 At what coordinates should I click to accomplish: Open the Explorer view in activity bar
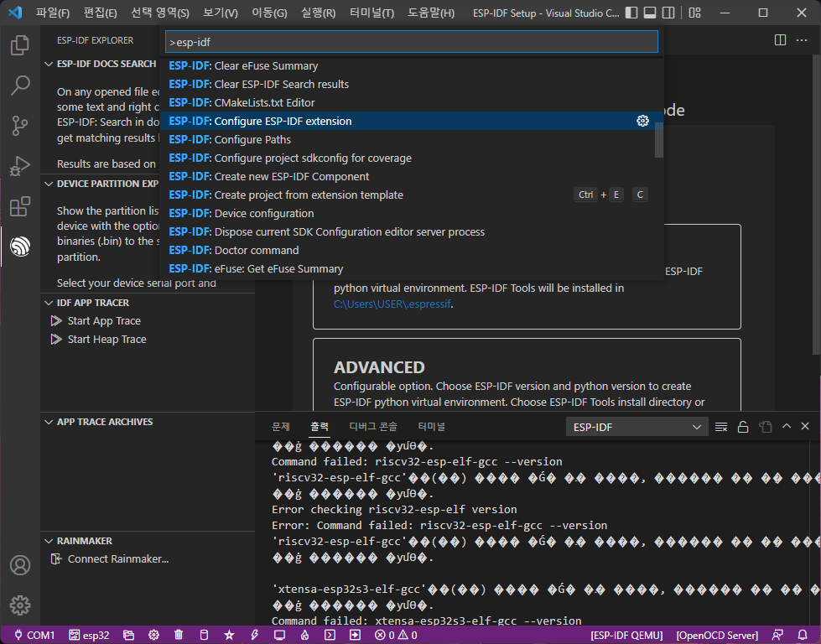(x=20, y=45)
